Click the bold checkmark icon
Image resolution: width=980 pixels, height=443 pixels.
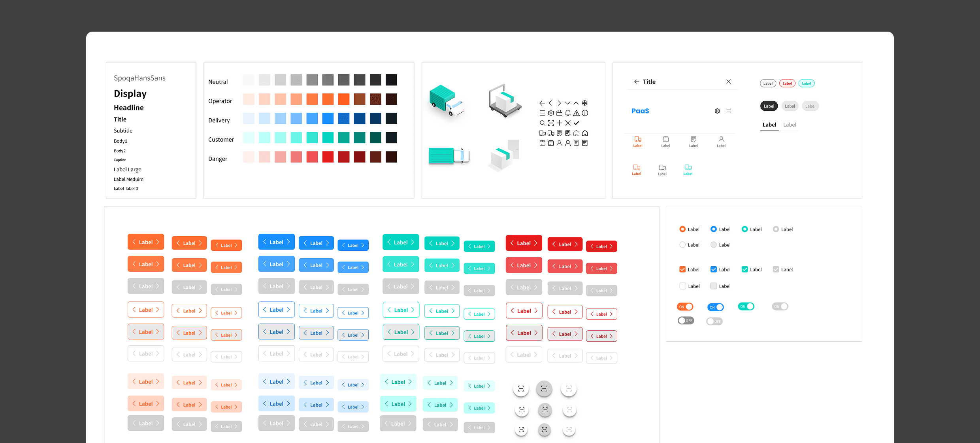(577, 123)
